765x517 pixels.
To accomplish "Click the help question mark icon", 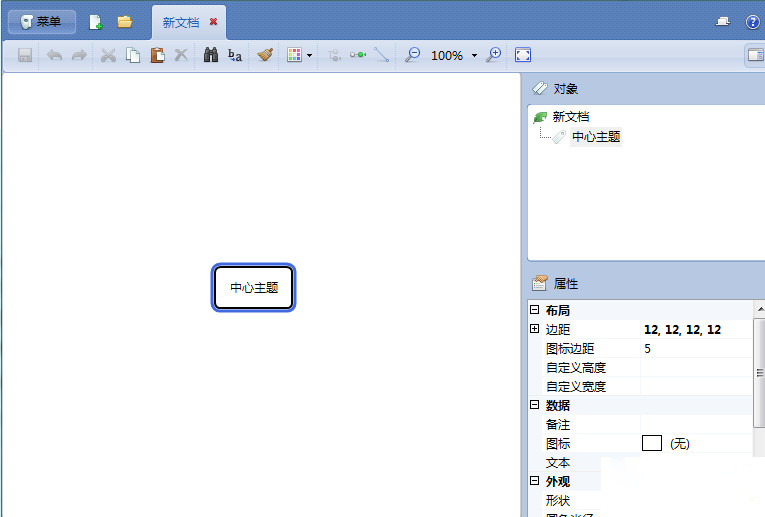I will (753, 22).
